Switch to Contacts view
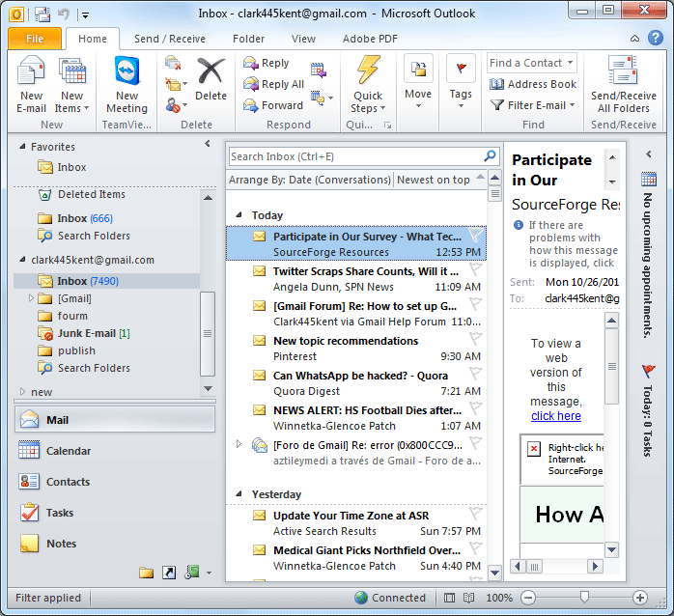The width and height of the screenshot is (674, 616). pos(115,482)
